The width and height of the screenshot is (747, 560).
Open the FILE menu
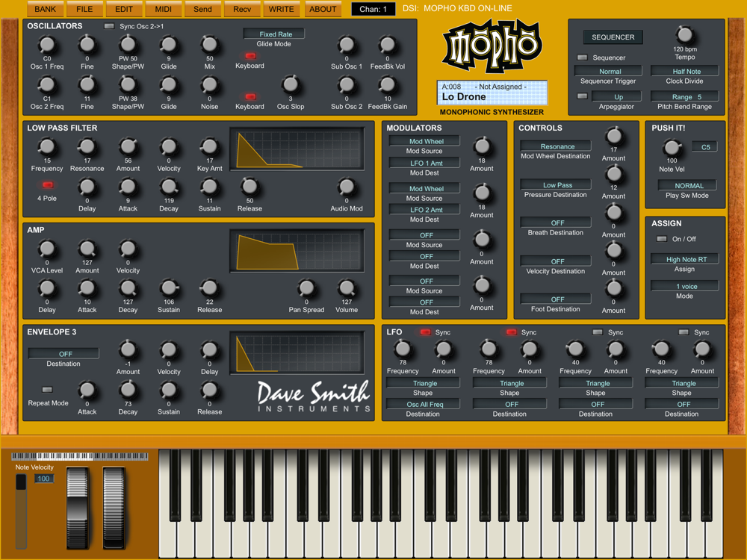[85, 9]
